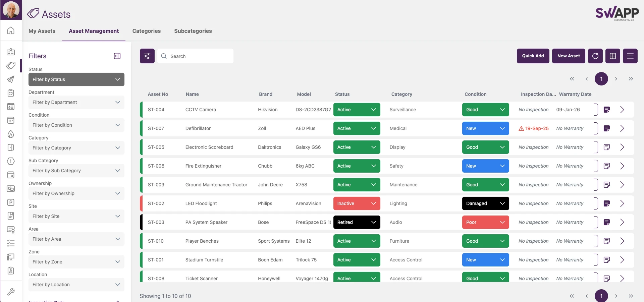This screenshot has width=644, height=302.
Task: Open the Subcategories tab
Action: point(193,31)
